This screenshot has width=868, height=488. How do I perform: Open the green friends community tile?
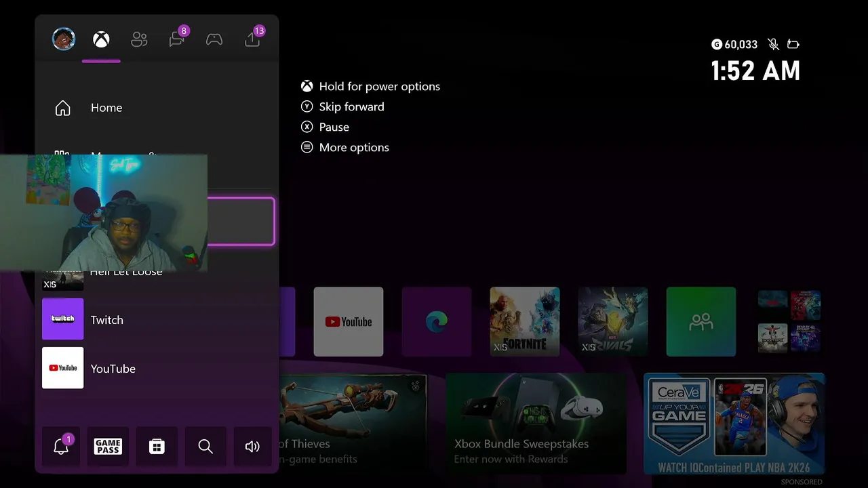[701, 321]
